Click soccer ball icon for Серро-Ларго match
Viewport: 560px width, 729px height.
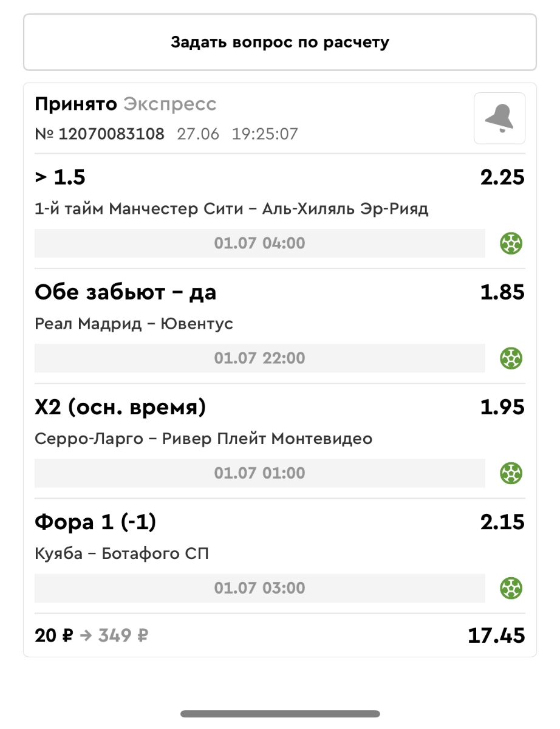[511, 473]
